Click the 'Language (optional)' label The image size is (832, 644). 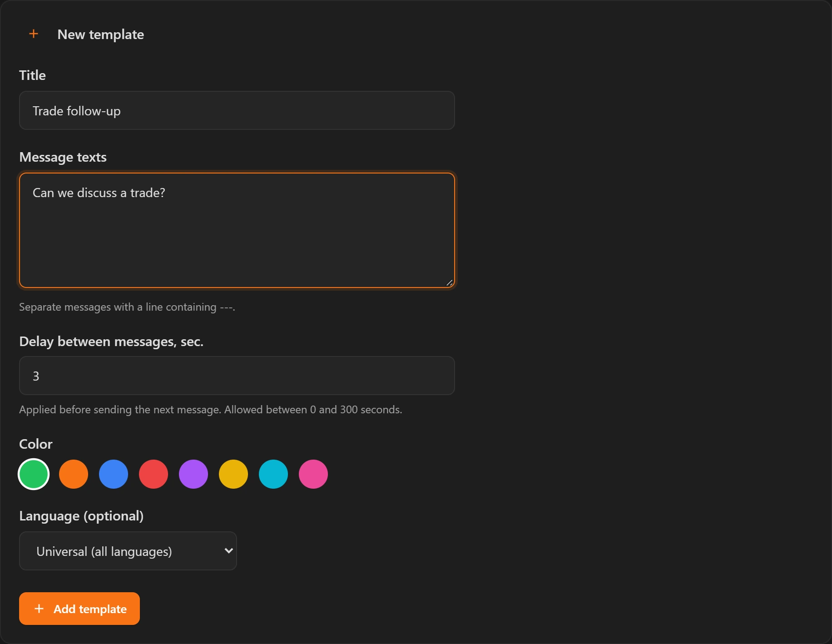pos(82,516)
